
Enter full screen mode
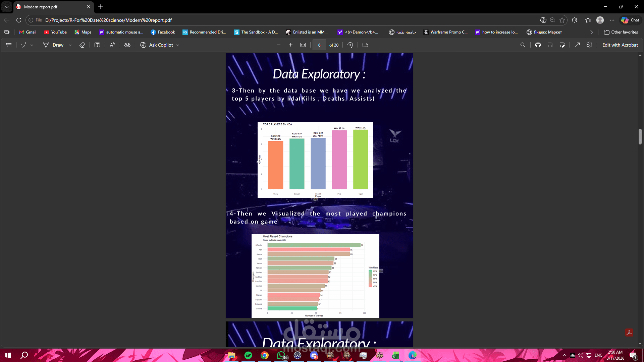tap(577, 45)
